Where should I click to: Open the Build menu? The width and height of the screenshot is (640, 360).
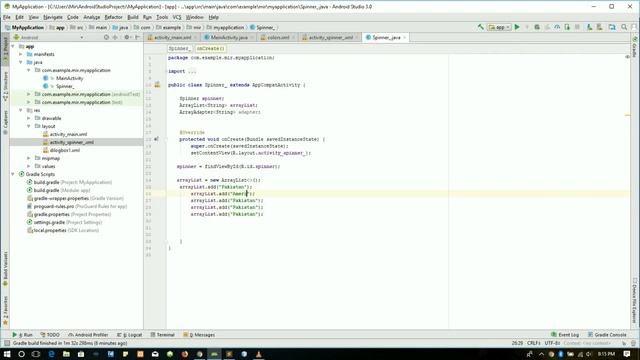click(133, 17)
